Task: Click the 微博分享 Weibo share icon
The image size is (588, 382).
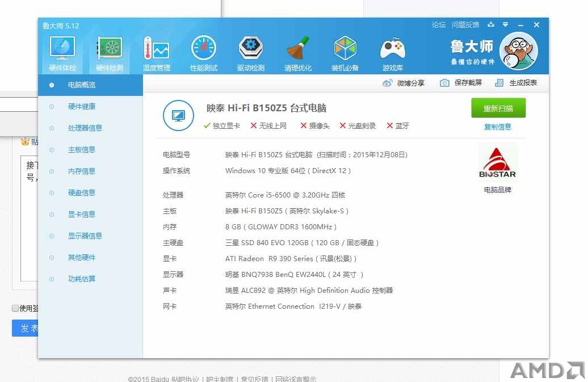Action: pos(388,83)
